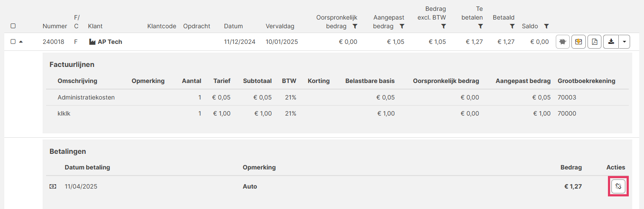Sort by the Nummer column header

(55, 26)
